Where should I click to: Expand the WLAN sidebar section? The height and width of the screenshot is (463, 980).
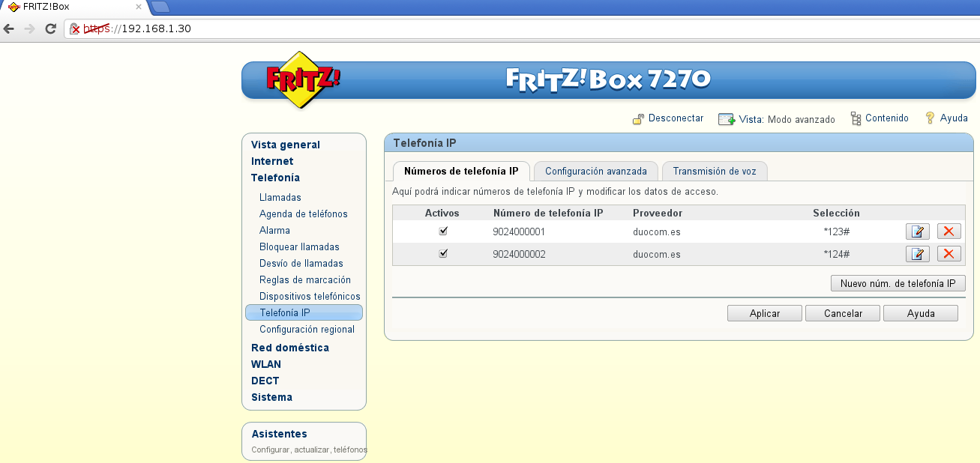pyautogui.click(x=265, y=364)
